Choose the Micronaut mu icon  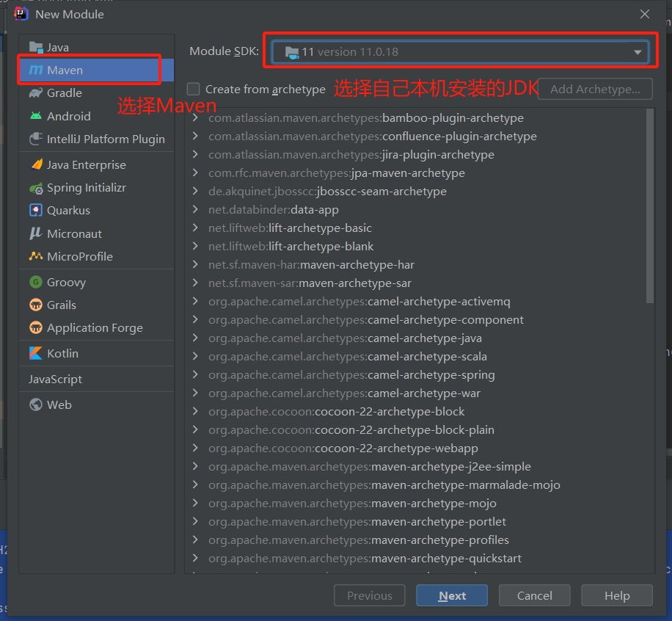point(36,233)
